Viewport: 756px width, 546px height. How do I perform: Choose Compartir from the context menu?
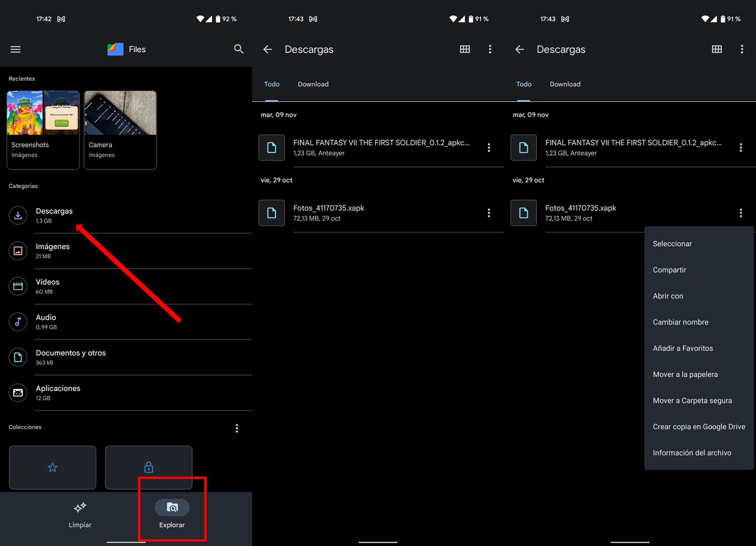pyautogui.click(x=699, y=270)
